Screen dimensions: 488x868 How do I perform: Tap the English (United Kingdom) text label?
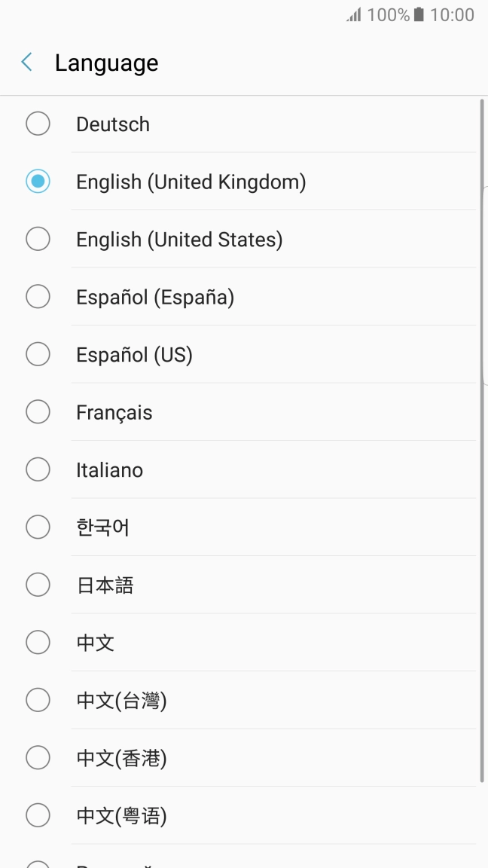(191, 181)
